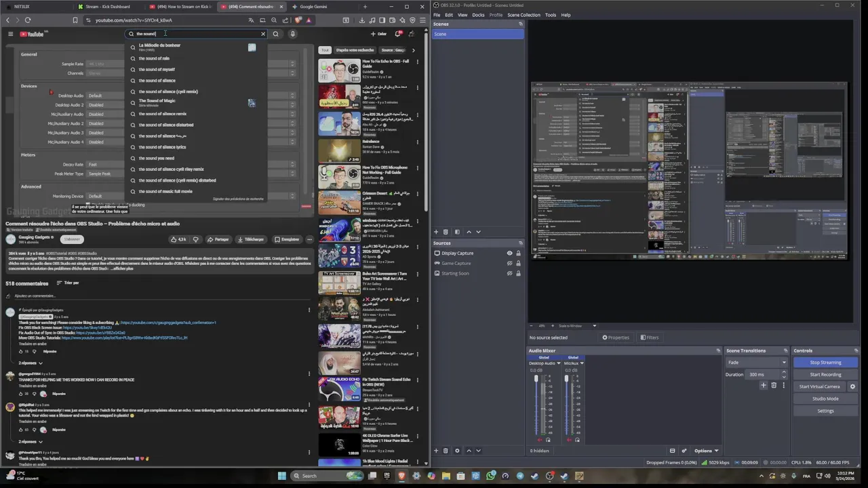This screenshot has width=868, height=488.
Task: Add a new scene with the Scenes plus icon
Action: (436, 232)
